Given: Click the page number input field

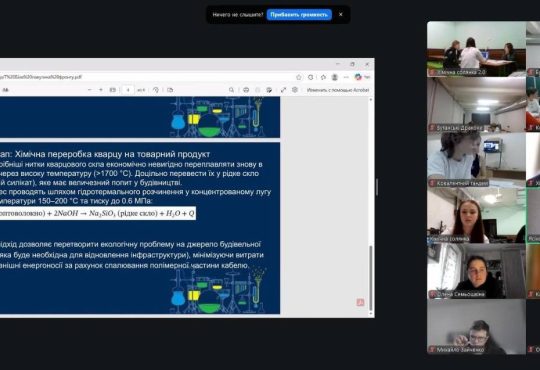Looking at the screenshot, I should point(128,90).
